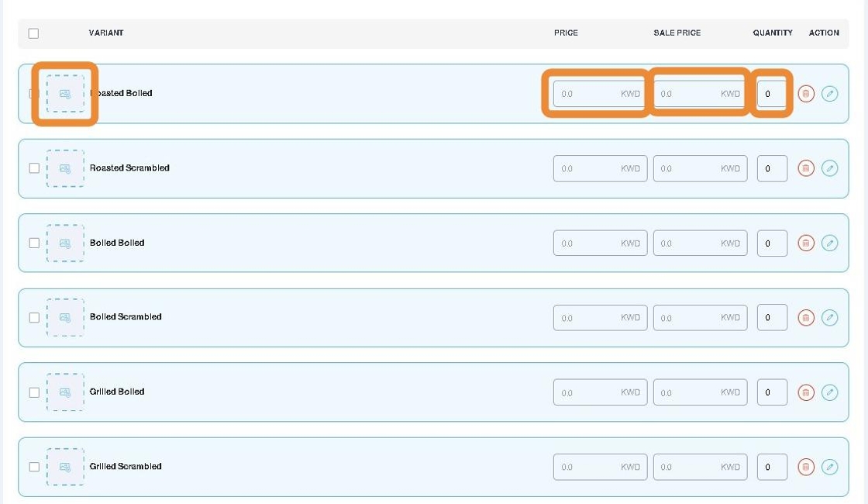
Task: Focus the Roasted Boiled price field
Action: click(x=600, y=94)
